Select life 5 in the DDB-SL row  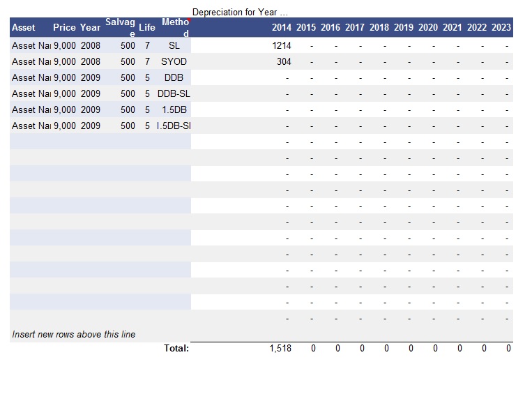coord(147,93)
